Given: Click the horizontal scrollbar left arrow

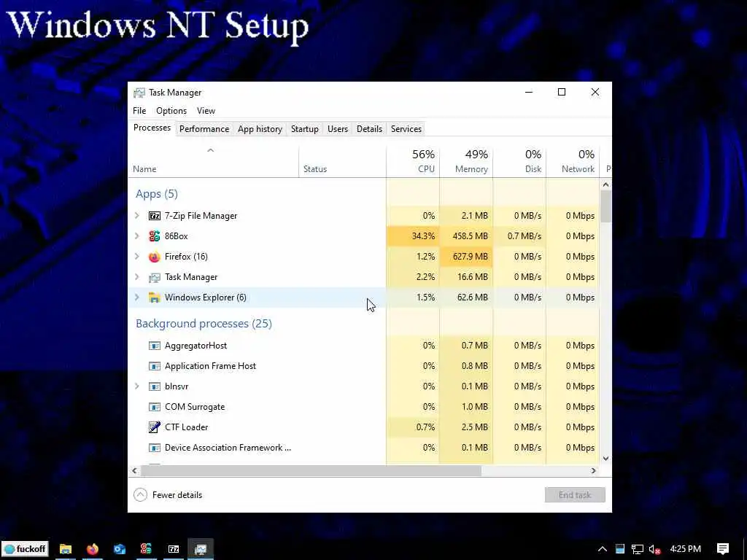Looking at the screenshot, I should coord(135,471).
